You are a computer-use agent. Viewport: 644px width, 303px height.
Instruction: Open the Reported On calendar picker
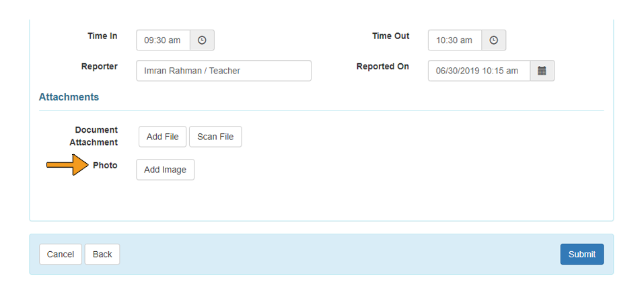(542, 71)
